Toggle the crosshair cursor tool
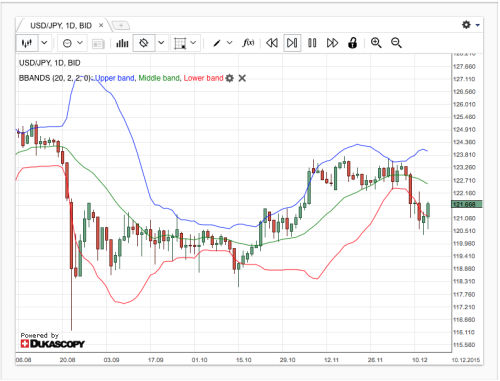 tap(144, 43)
